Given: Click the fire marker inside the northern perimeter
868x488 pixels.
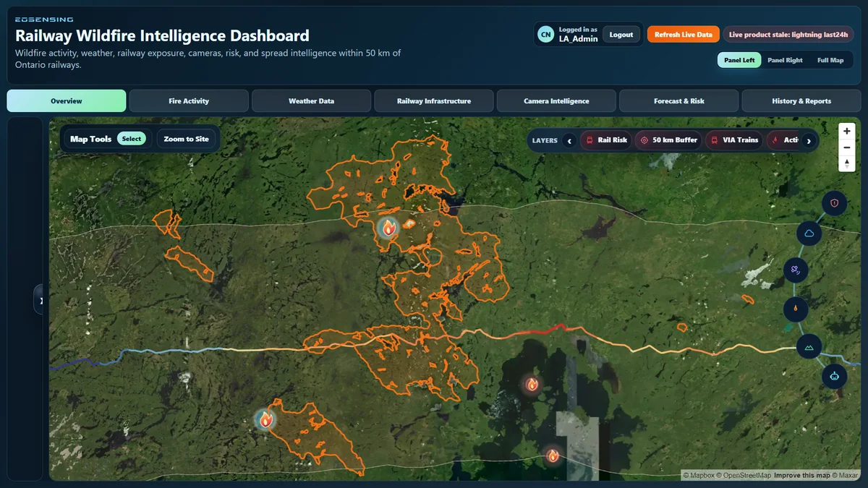Looking at the screenshot, I should click(x=388, y=228).
